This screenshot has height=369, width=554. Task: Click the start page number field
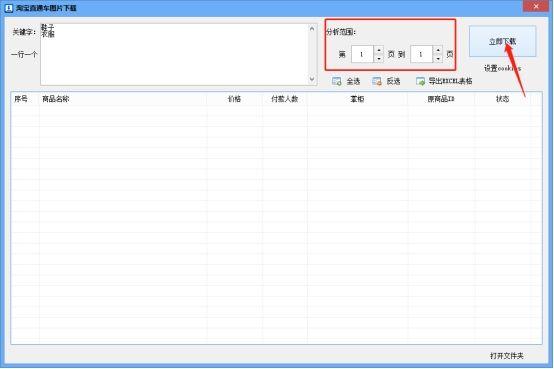(363, 54)
